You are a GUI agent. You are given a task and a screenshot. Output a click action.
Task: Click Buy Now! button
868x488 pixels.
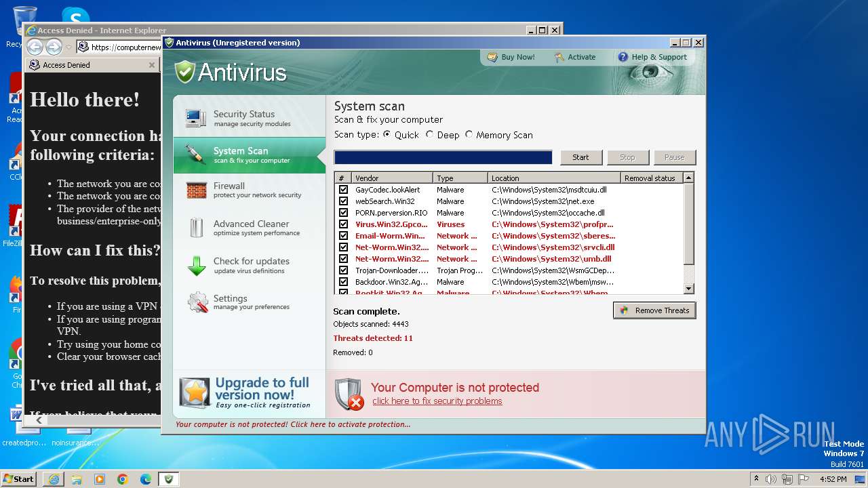511,58
